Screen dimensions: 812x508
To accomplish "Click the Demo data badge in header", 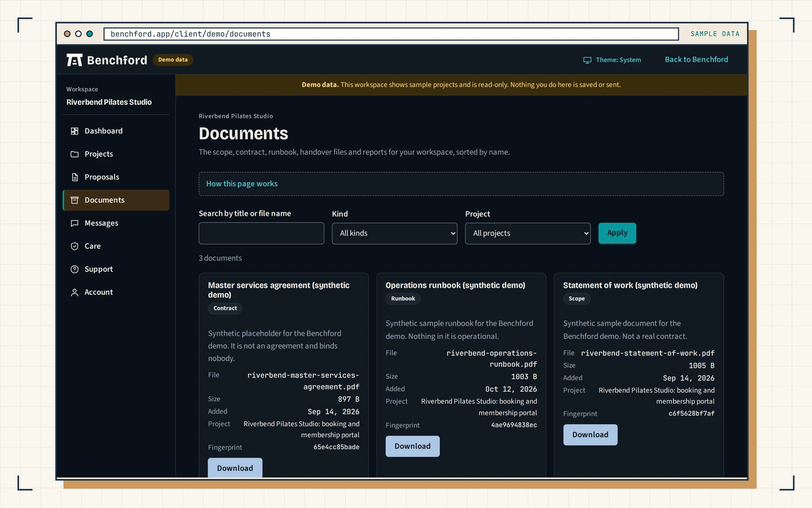I will [173, 60].
